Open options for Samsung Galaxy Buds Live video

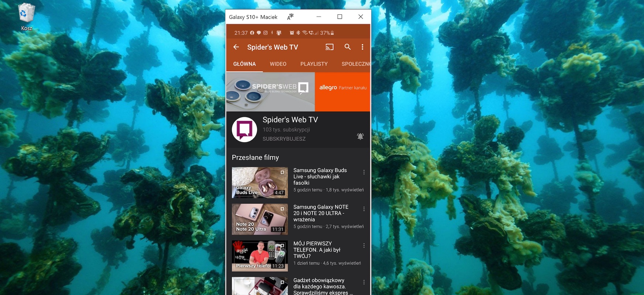point(364,172)
